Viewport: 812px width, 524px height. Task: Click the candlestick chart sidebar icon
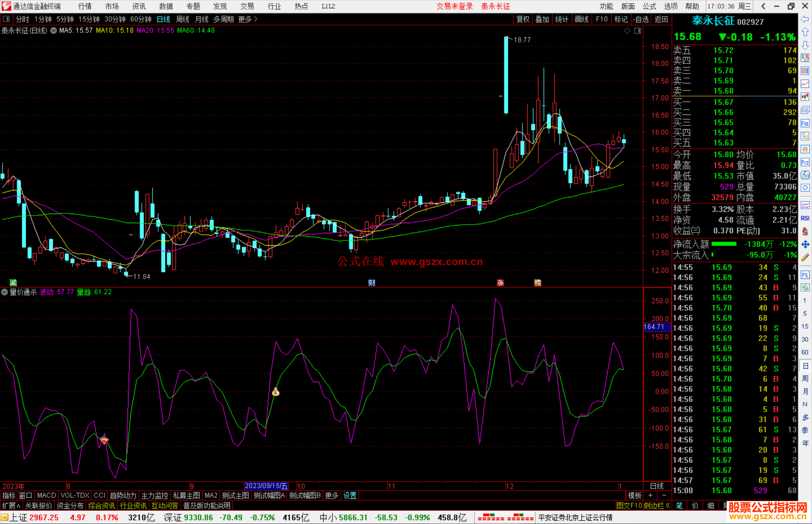(x=805, y=97)
